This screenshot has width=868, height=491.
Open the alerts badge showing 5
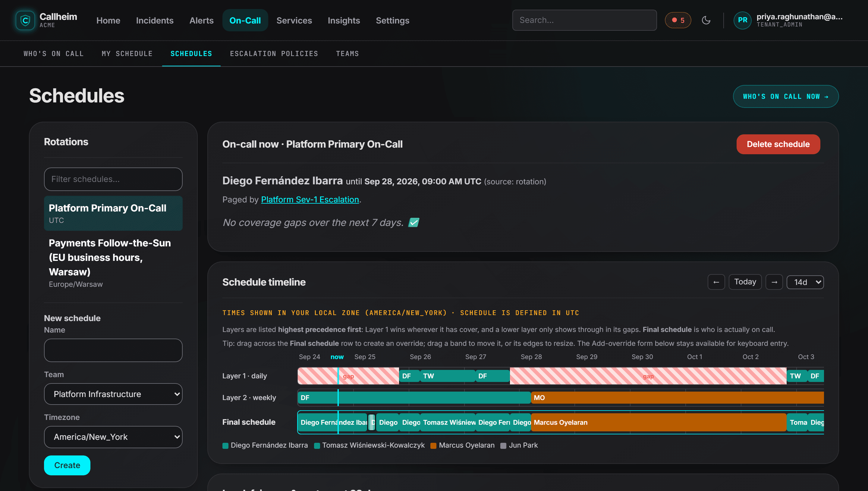point(678,20)
